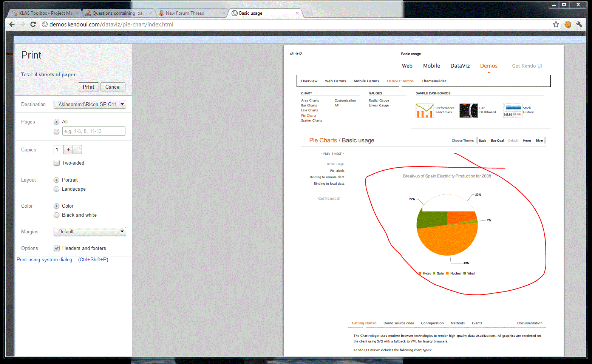Decrease copies with the minus button
The image size is (592, 364).
coord(77,150)
